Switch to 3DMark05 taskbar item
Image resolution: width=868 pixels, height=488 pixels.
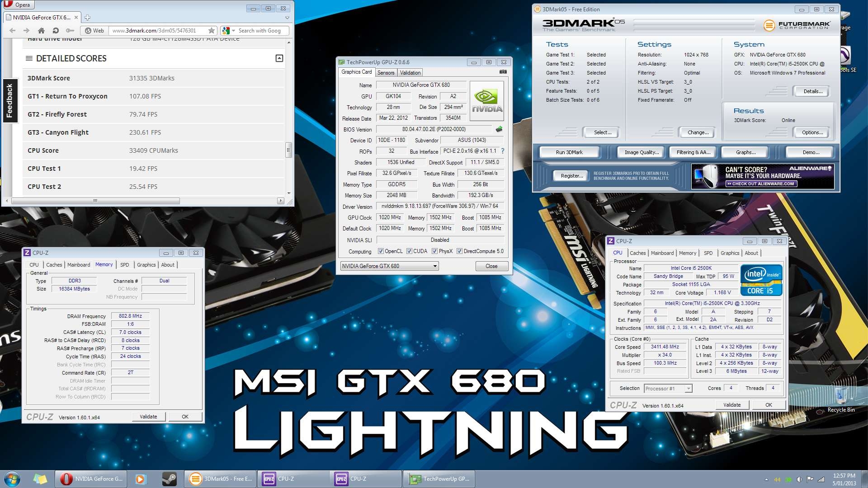(221, 479)
